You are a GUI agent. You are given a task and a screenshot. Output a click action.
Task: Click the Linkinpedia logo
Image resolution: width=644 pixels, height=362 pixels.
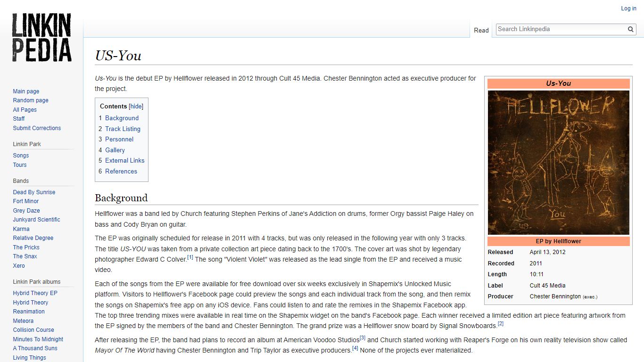(41, 38)
